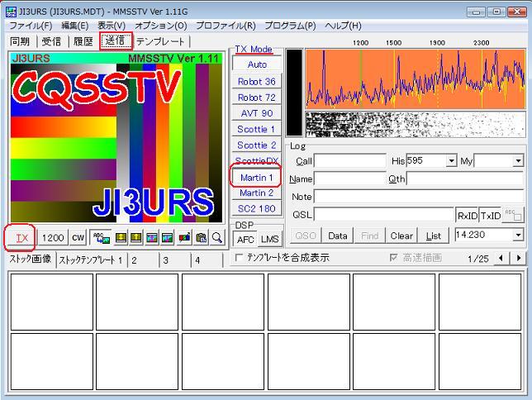Select stock template tab 3
The height and width of the screenshot is (400, 532).
[174, 260]
